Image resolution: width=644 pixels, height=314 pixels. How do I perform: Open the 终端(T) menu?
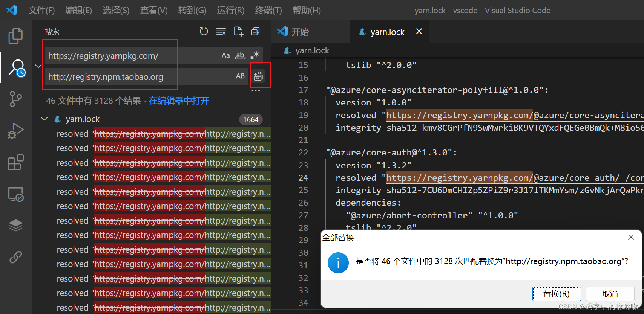click(268, 10)
